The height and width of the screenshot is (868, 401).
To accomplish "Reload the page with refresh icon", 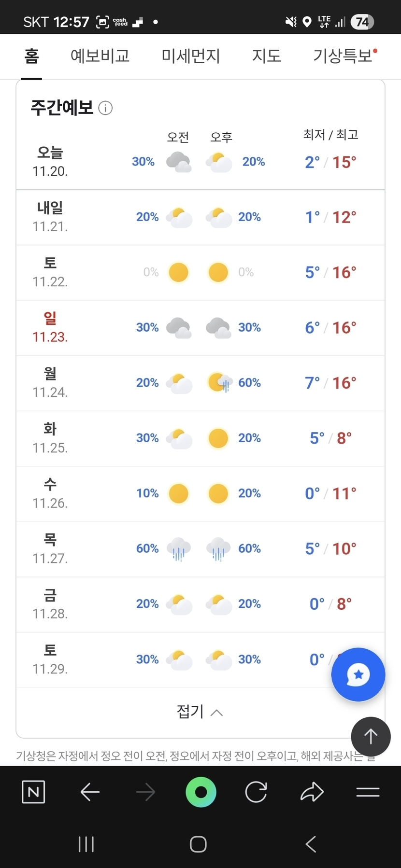I will point(256,792).
